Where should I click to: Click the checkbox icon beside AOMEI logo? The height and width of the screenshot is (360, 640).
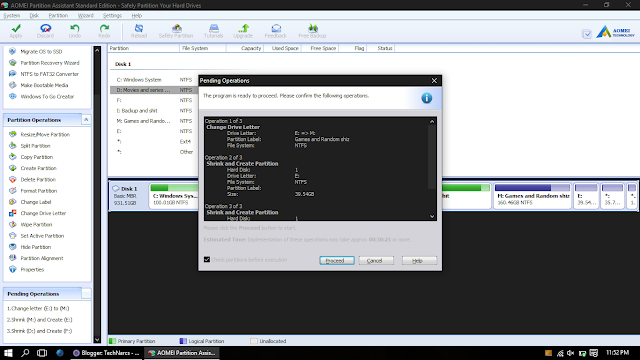(587, 34)
